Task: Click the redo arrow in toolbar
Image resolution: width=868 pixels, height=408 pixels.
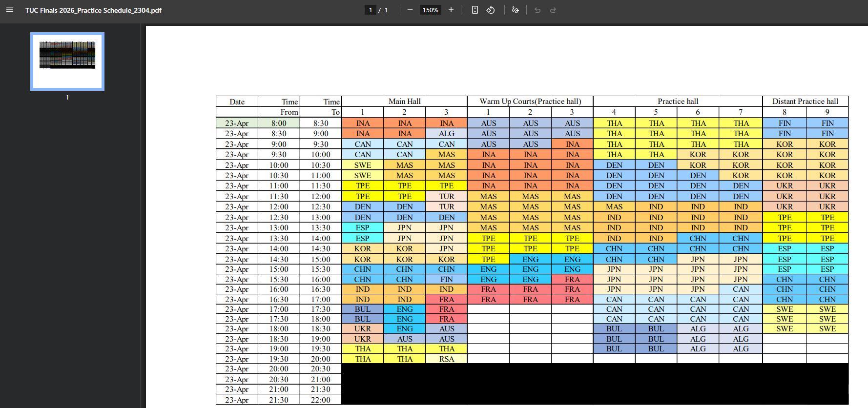Action: pyautogui.click(x=553, y=10)
